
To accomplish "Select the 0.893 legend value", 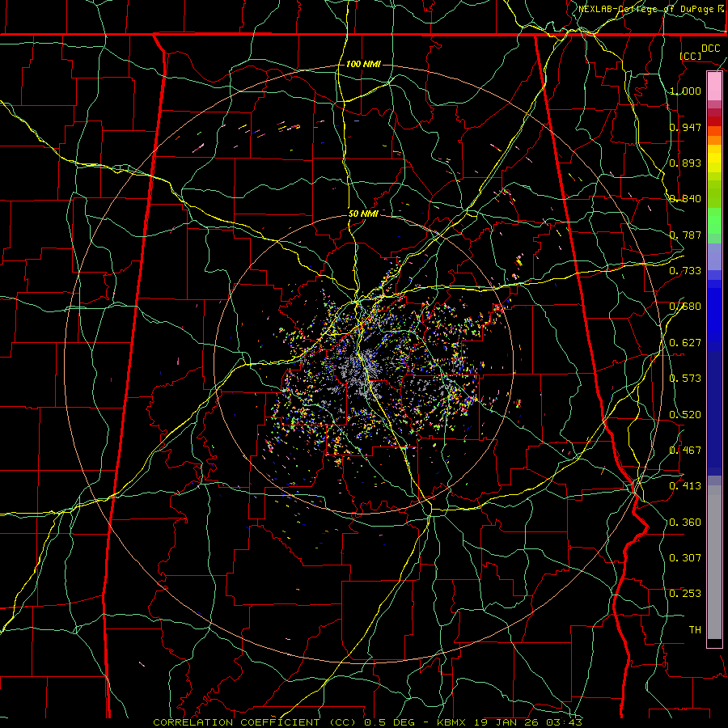I will 685,163.
